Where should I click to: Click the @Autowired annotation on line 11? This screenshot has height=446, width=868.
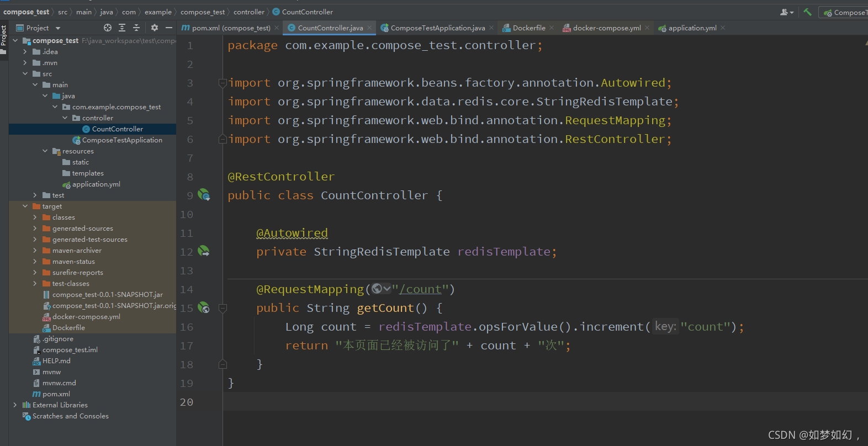click(x=292, y=233)
